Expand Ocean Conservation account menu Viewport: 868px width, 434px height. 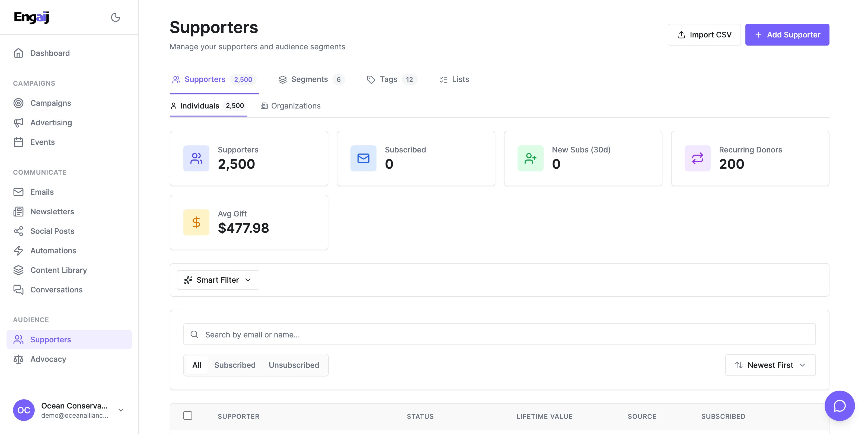[121, 410]
